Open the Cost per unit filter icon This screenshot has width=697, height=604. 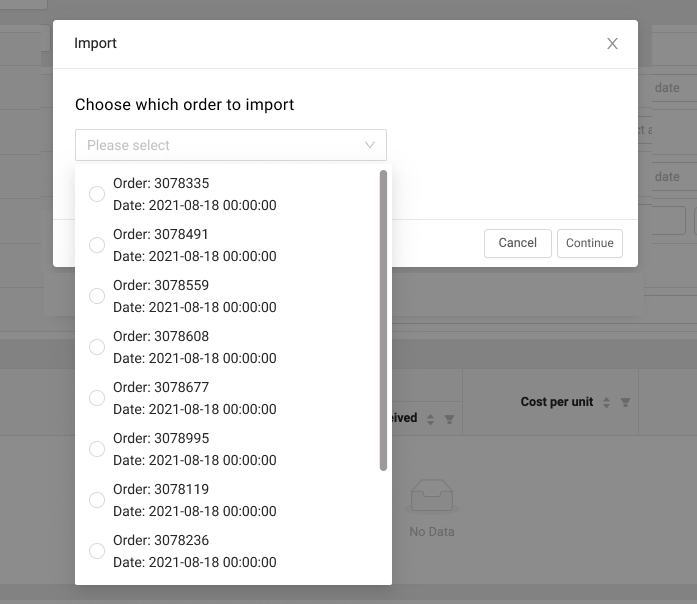pos(625,402)
